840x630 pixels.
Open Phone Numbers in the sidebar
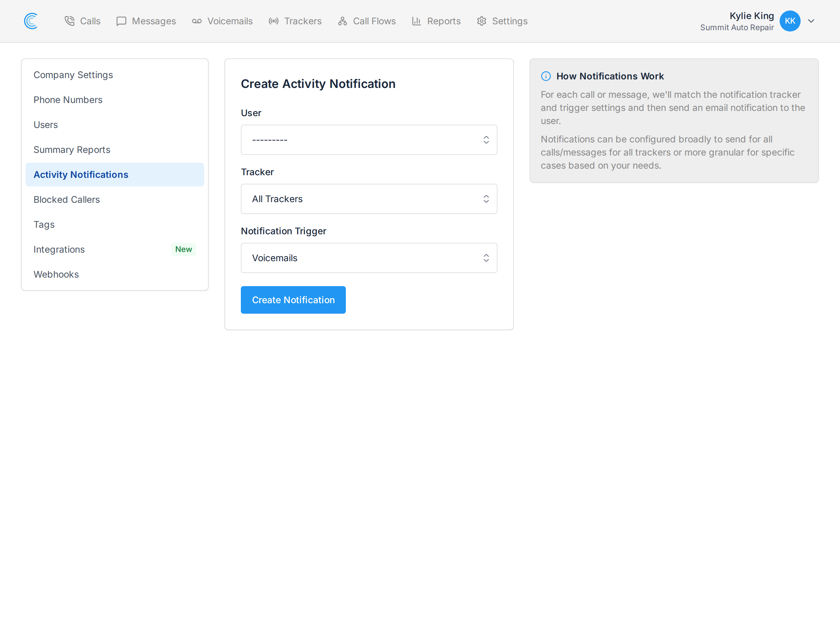point(115,100)
